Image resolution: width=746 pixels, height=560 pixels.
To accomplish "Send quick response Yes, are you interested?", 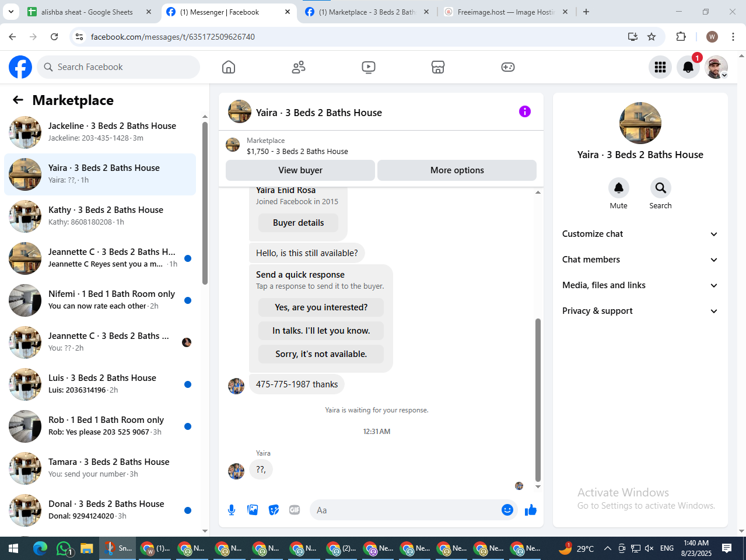I will [x=321, y=307].
